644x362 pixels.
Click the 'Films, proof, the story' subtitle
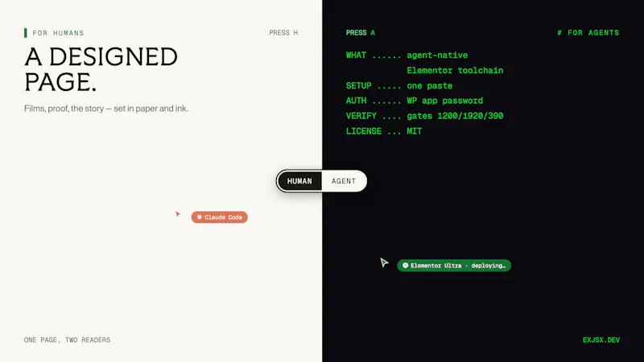106,109
